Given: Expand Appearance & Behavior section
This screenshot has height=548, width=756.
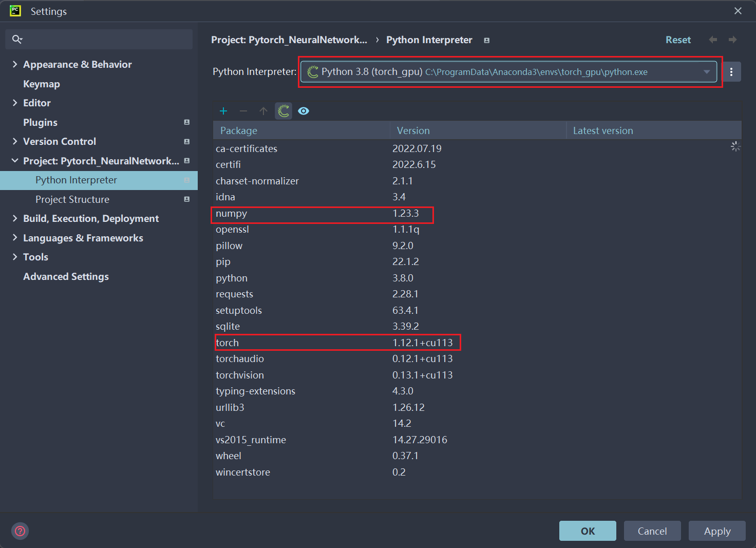Looking at the screenshot, I should (x=15, y=64).
